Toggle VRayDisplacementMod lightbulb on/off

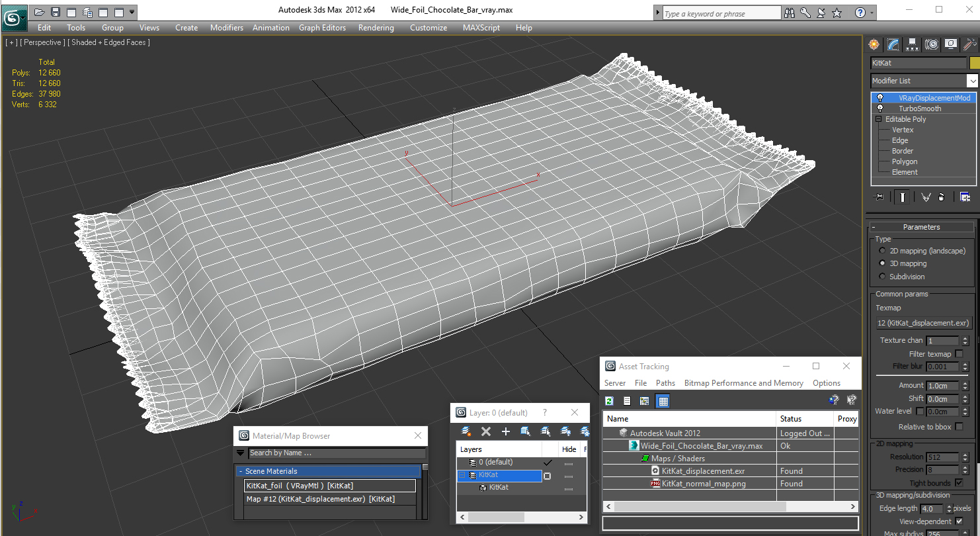pos(880,98)
